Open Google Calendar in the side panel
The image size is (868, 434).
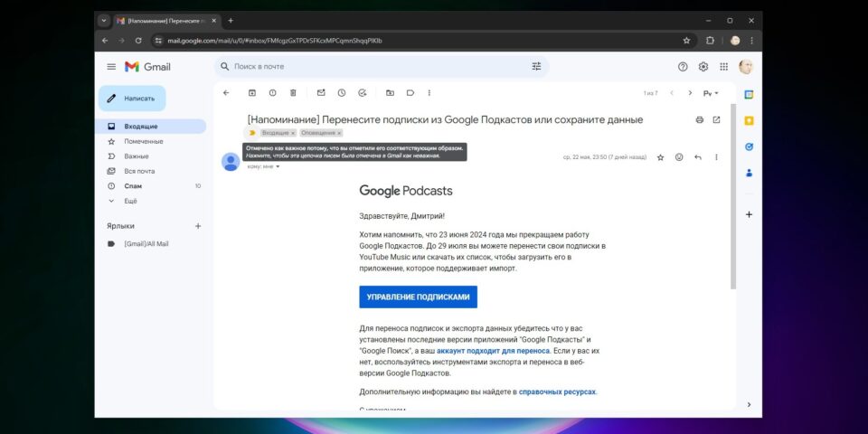click(x=749, y=95)
